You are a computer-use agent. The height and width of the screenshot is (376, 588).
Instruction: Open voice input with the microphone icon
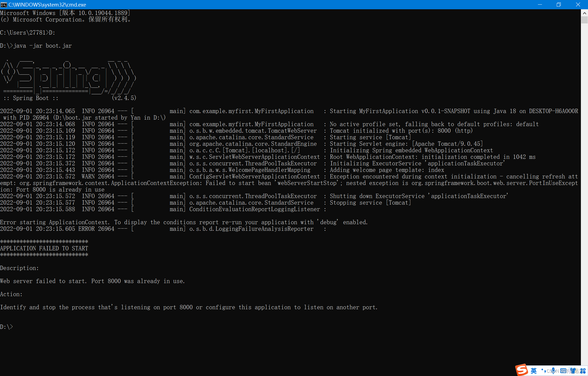pos(553,371)
